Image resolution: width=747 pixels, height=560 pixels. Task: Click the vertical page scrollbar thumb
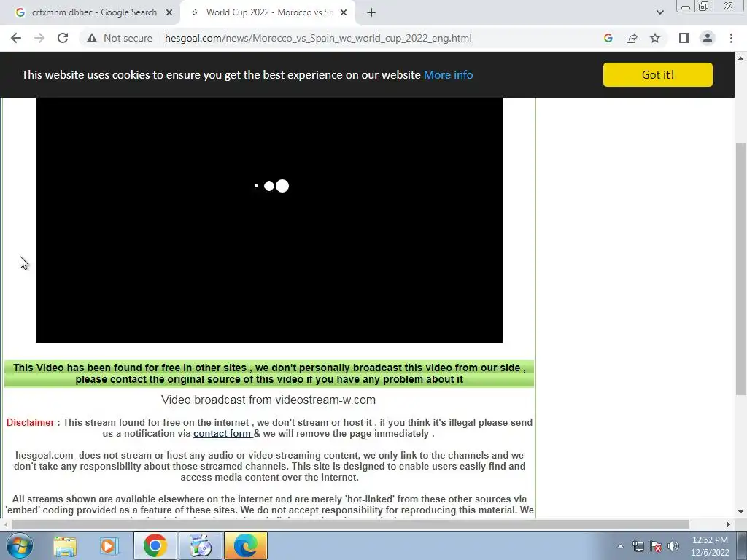pos(741,269)
